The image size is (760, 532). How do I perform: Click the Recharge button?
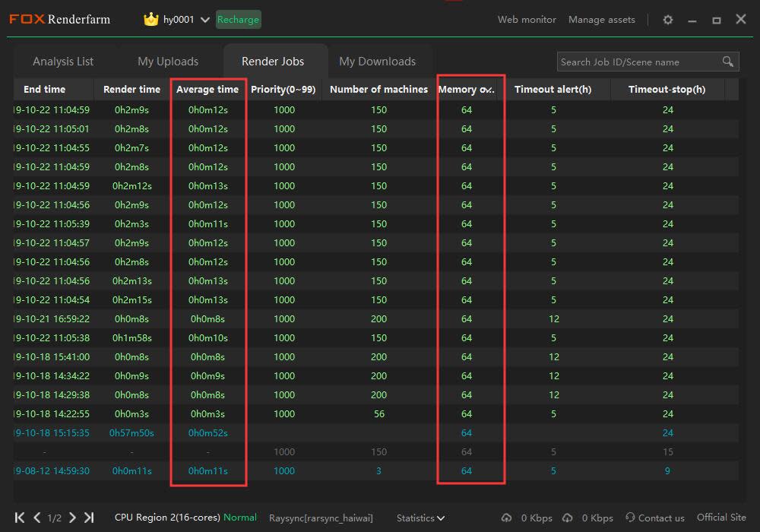pyautogui.click(x=238, y=20)
